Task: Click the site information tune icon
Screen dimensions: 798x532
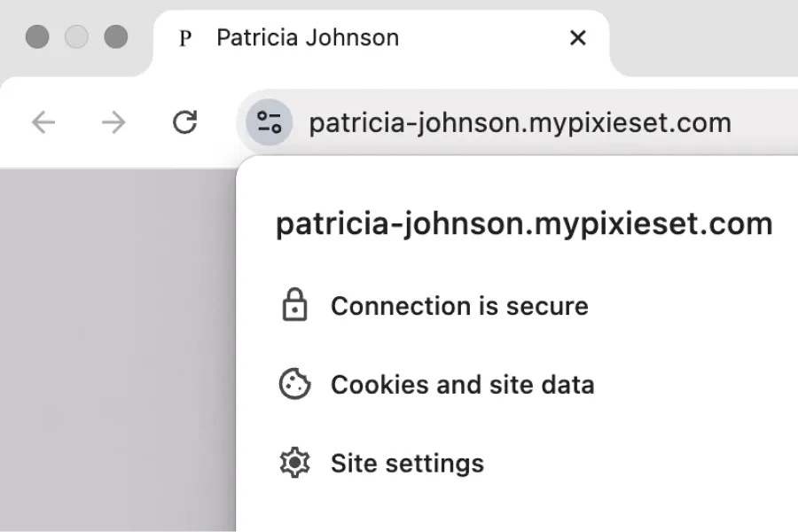Action: [267, 123]
